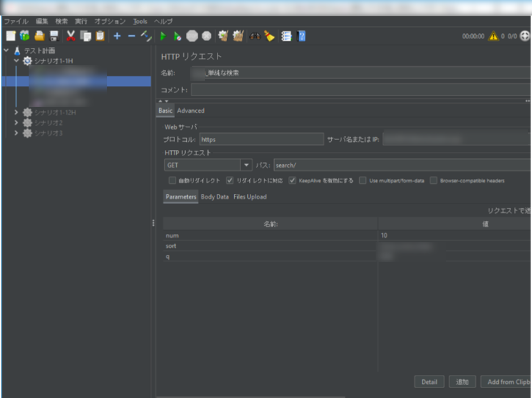
Task: Open Help with question mark icon
Action: pyautogui.click(x=301, y=36)
